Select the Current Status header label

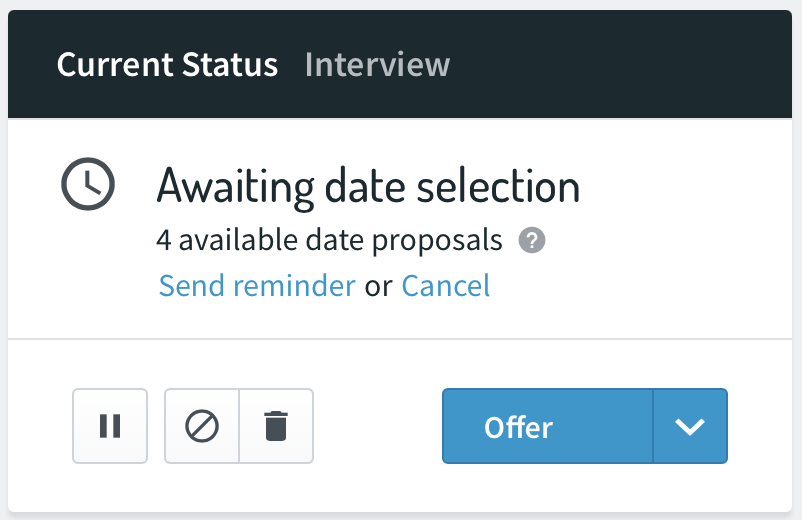click(167, 64)
